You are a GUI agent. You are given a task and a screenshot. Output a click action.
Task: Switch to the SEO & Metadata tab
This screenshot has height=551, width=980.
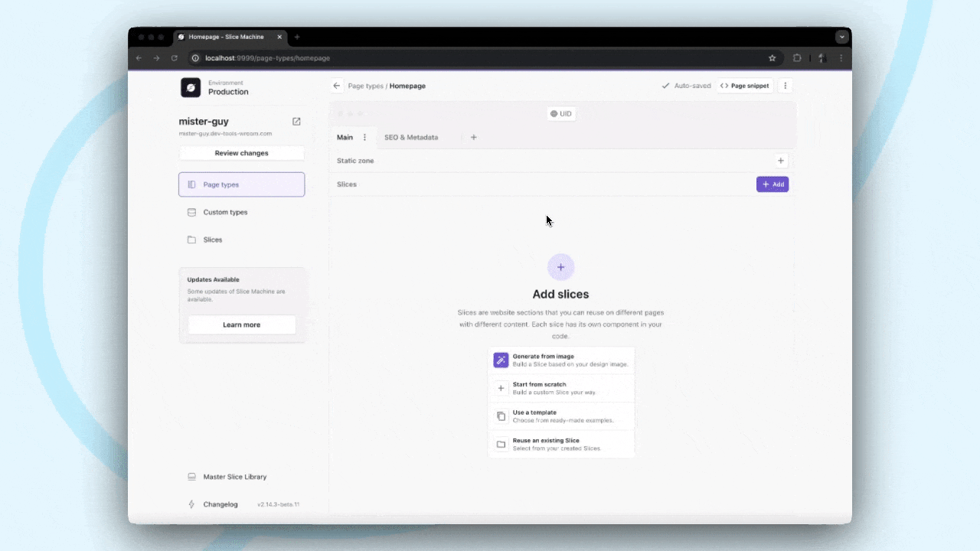click(411, 138)
